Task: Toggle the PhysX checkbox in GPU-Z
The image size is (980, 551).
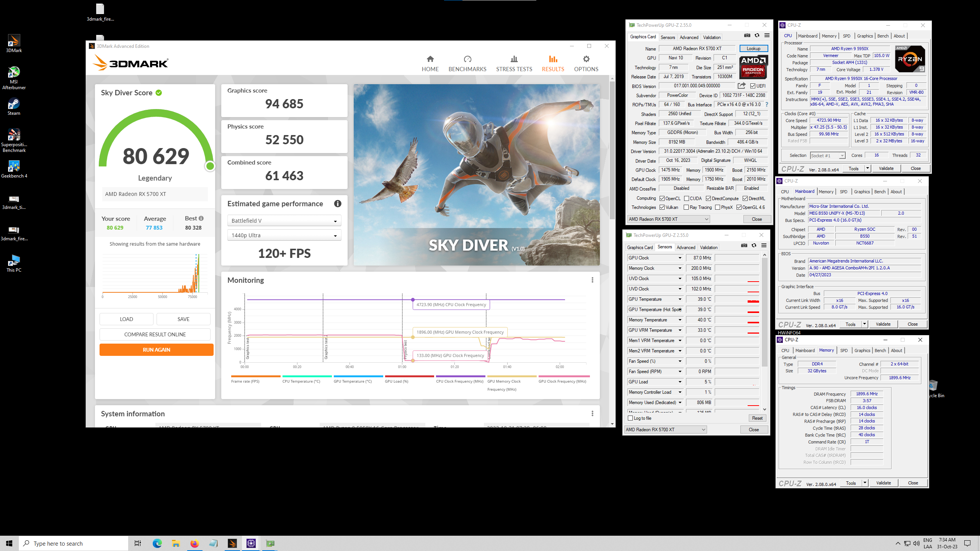Action: click(717, 207)
